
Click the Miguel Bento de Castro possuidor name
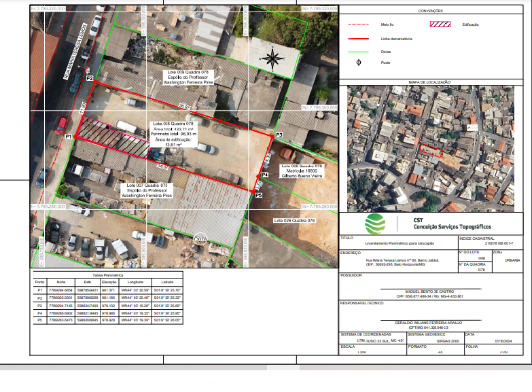click(x=433, y=291)
